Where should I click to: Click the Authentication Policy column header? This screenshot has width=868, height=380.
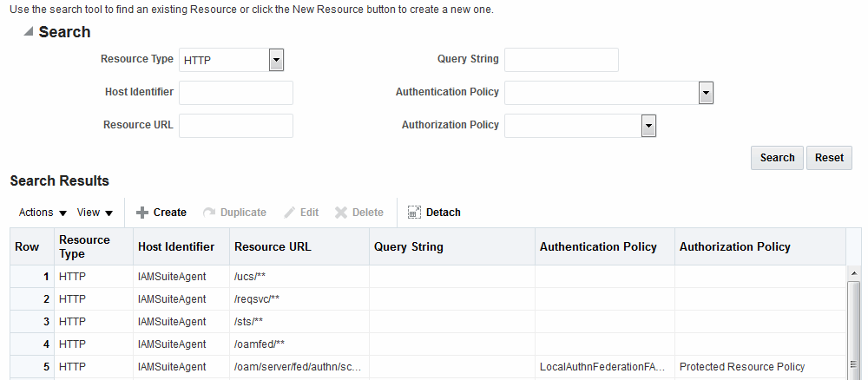click(605, 246)
